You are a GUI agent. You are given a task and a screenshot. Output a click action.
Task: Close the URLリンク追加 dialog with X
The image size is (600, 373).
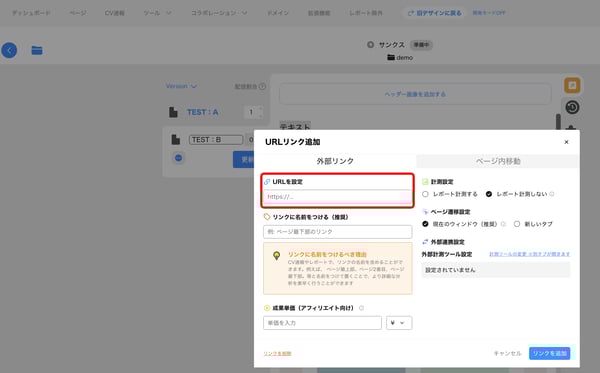566,142
